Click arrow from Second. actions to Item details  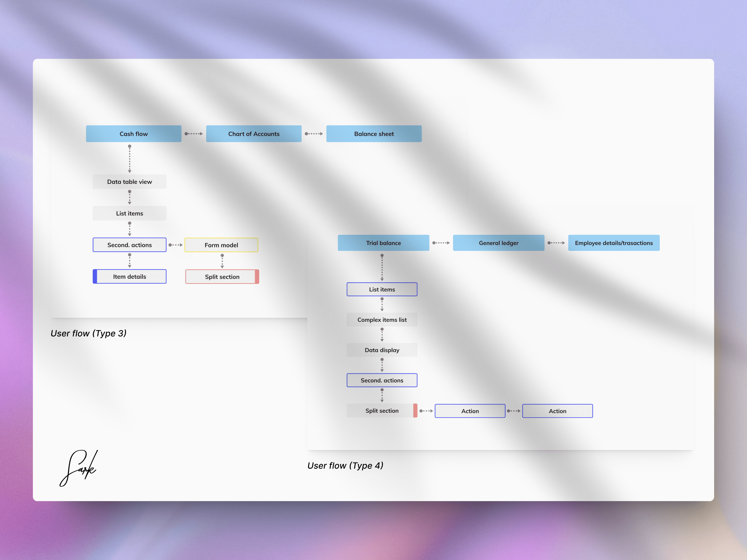pos(129,261)
